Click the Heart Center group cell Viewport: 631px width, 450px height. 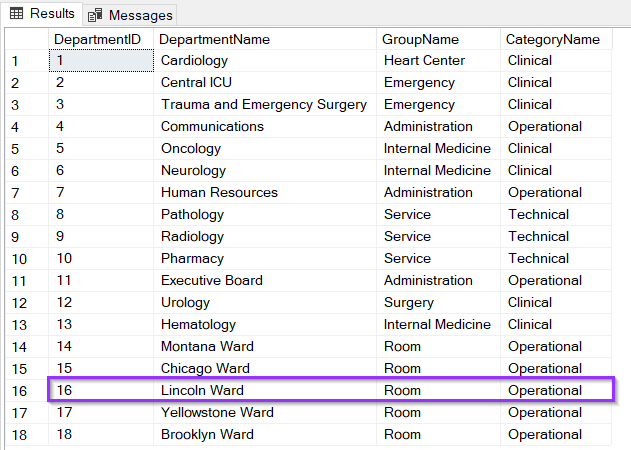pyautogui.click(x=438, y=61)
